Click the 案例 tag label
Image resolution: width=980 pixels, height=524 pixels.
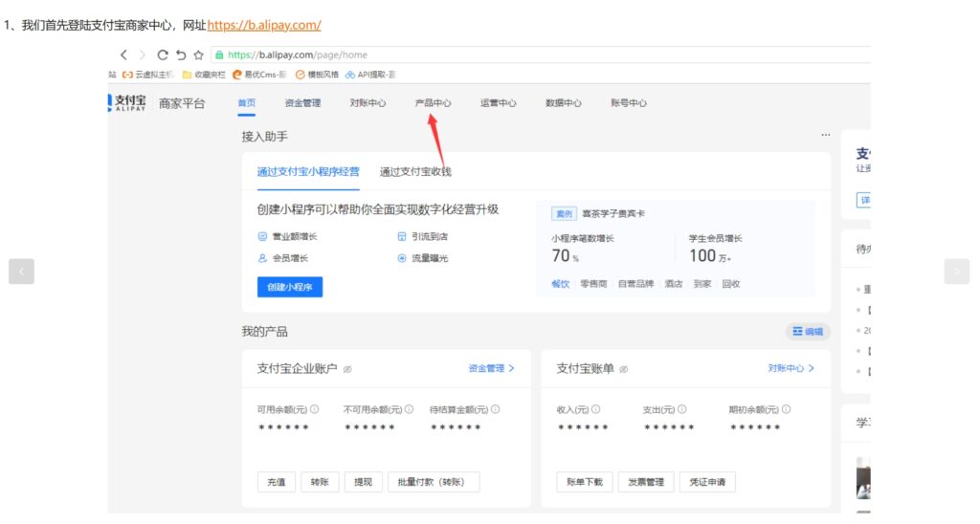pyautogui.click(x=564, y=213)
